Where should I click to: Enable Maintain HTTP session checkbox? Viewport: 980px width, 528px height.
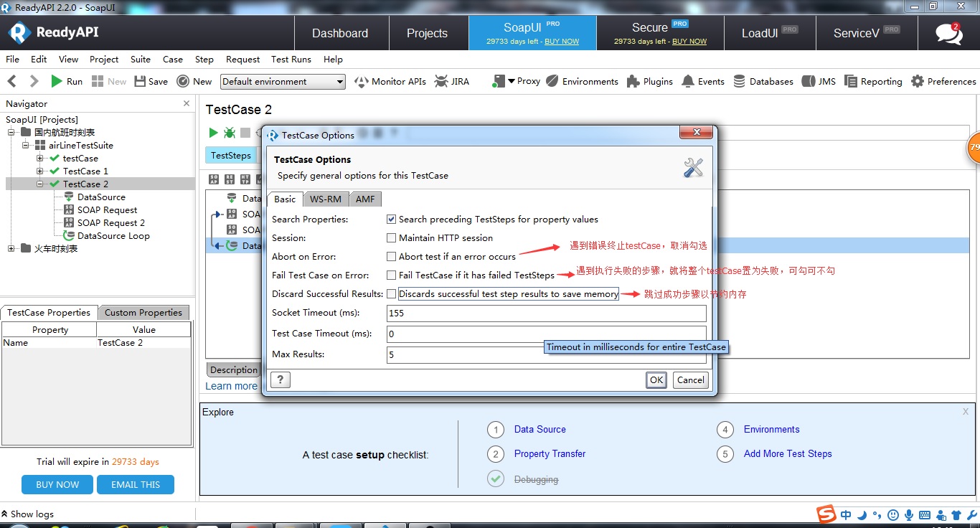391,238
